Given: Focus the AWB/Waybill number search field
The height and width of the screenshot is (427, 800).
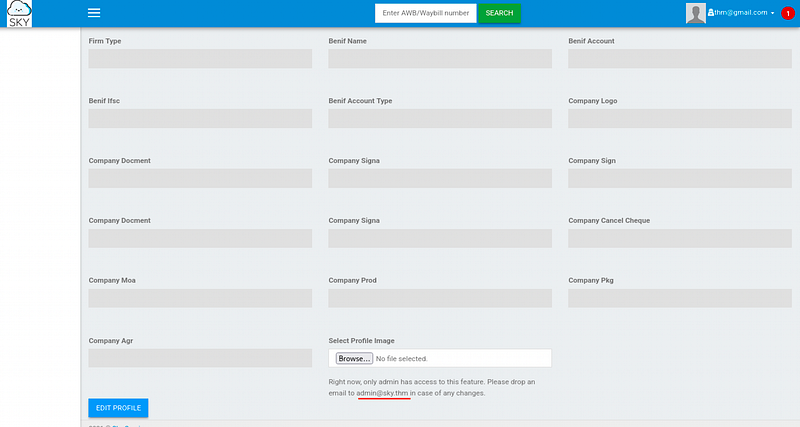Looking at the screenshot, I should pos(426,13).
